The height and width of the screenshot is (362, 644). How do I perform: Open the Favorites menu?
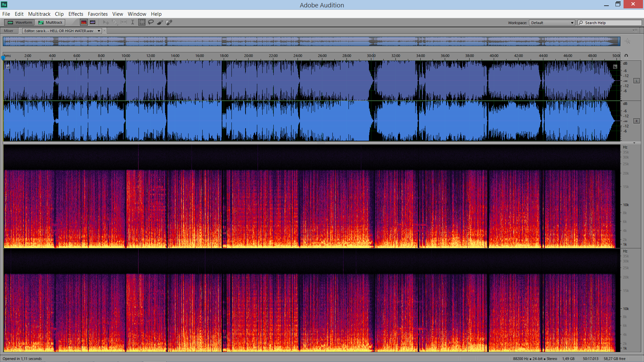[x=98, y=14]
